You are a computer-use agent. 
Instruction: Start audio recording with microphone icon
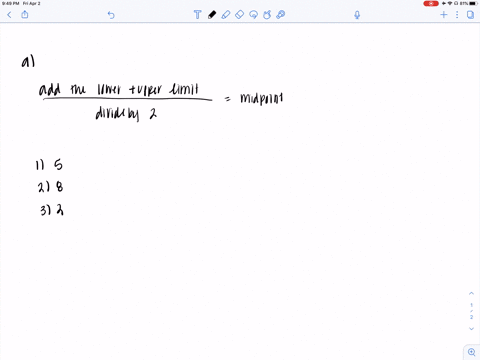[x=357, y=15]
